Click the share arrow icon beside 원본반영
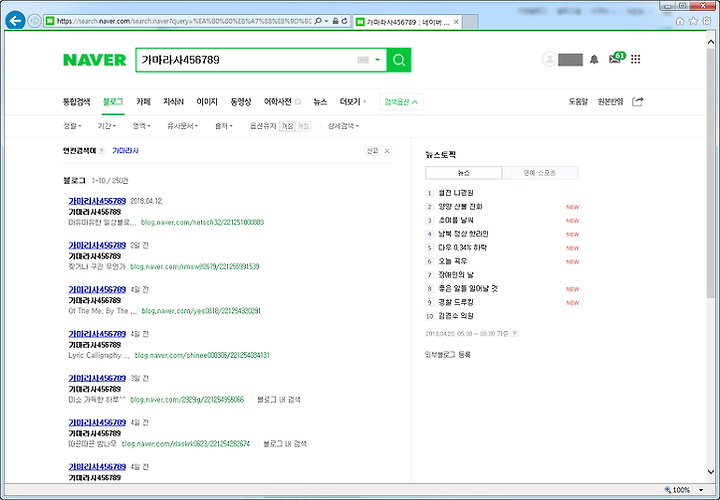 pos(638,101)
